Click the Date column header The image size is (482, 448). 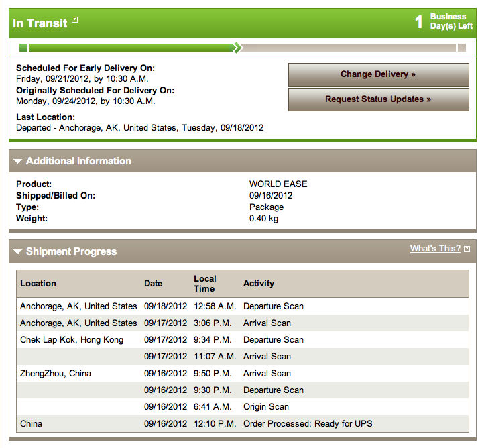point(153,283)
